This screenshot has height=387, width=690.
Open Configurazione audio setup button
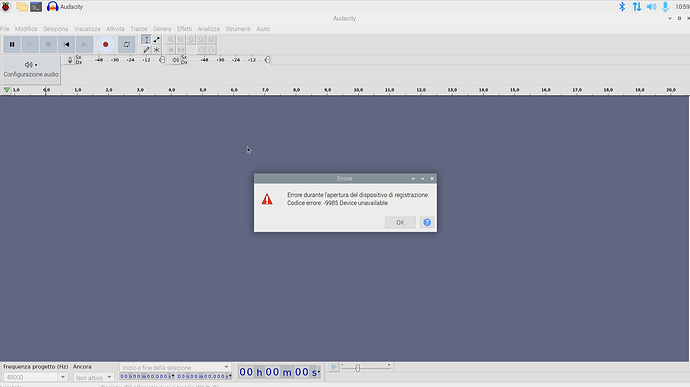(31, 69)
